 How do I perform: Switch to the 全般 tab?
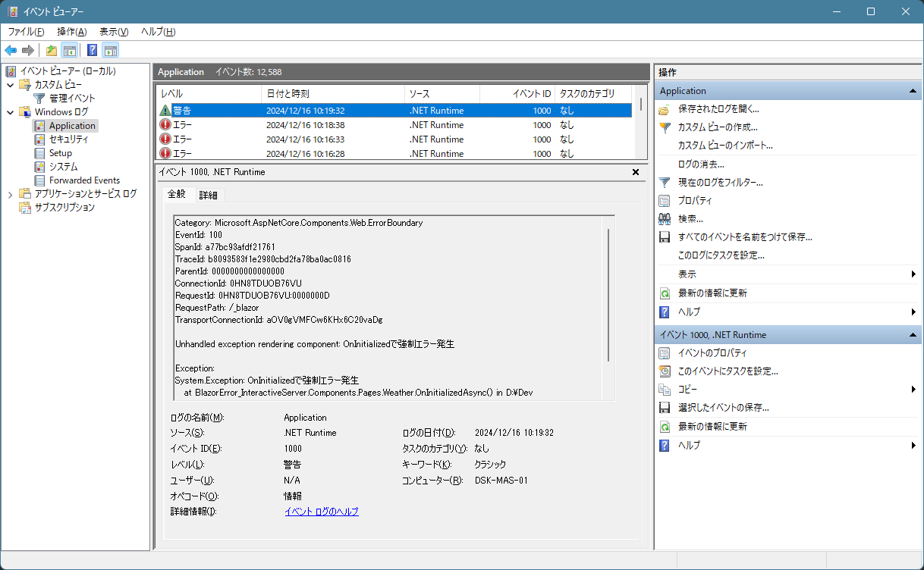pyautogui.click(x=177, y=194)
